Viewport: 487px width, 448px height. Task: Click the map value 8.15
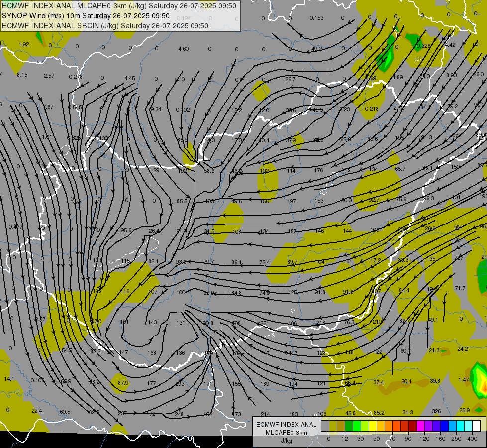[22, 75]
